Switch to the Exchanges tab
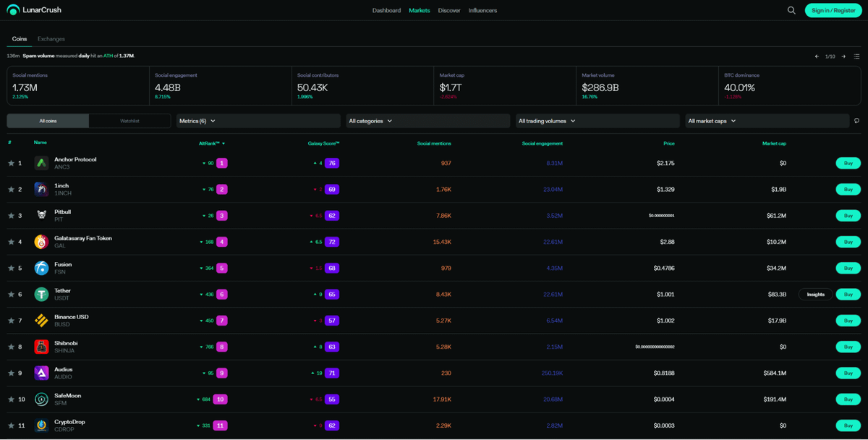Image resolution: width=868 pixels, height=440 pixels. tap(51, 39)
